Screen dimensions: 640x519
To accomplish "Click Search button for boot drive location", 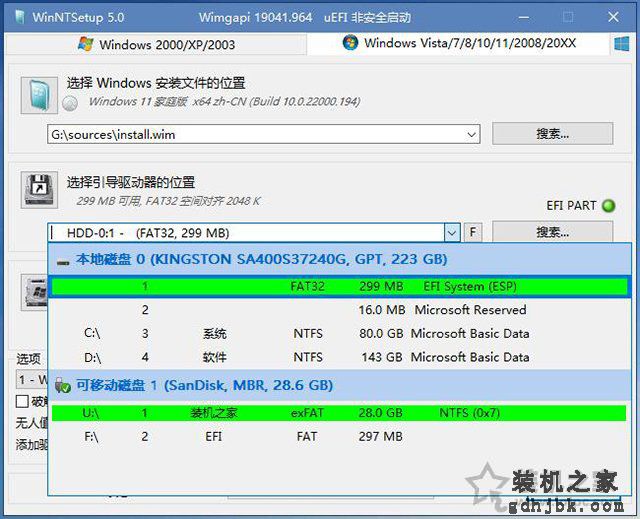I will coord(552,232).
